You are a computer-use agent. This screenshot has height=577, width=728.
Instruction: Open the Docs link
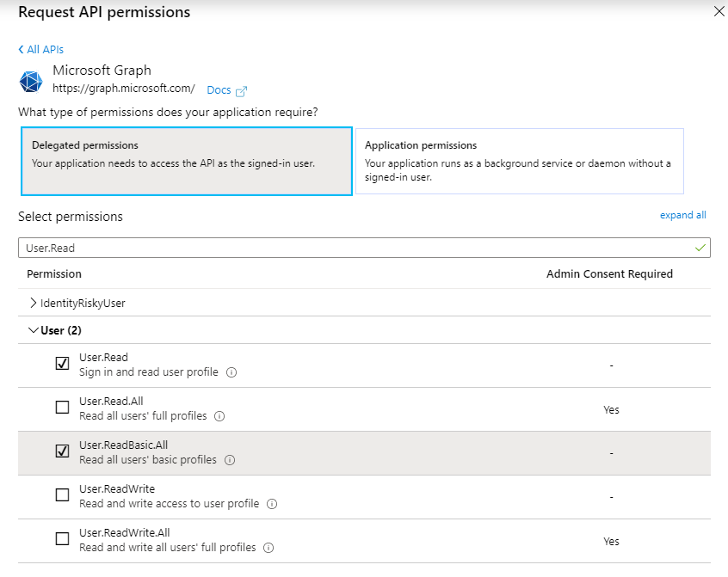tap(219, 90)
